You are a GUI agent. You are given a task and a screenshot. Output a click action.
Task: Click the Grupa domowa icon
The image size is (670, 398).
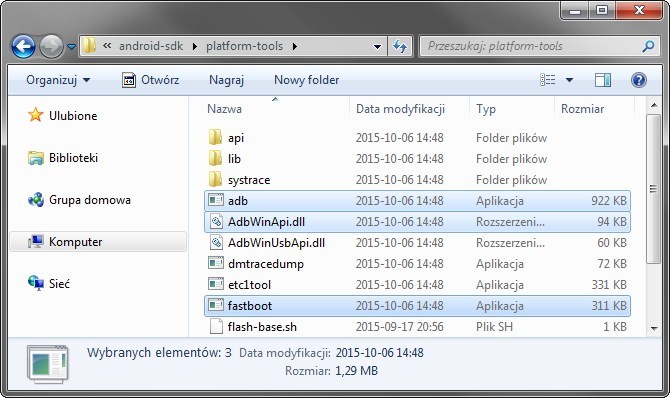[35, 199]
